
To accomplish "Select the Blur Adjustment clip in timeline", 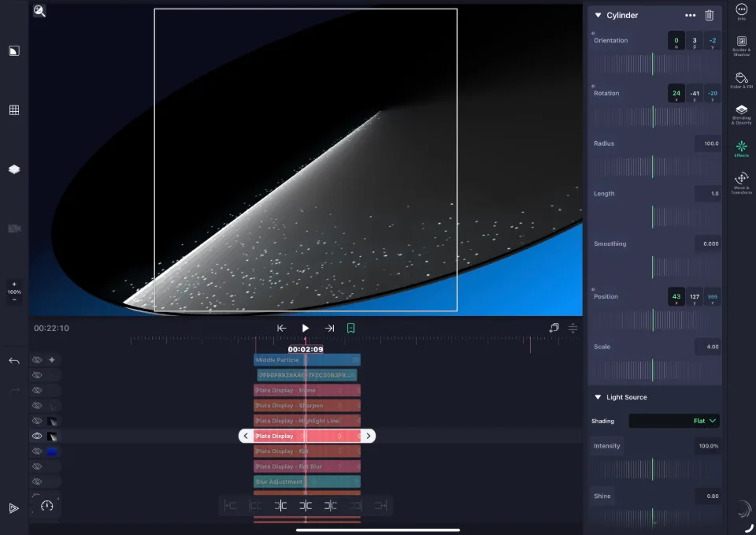I will (307, 481).
